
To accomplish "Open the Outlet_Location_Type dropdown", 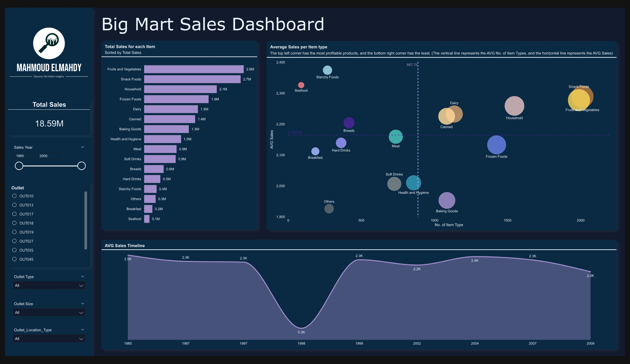I will 49,339.
